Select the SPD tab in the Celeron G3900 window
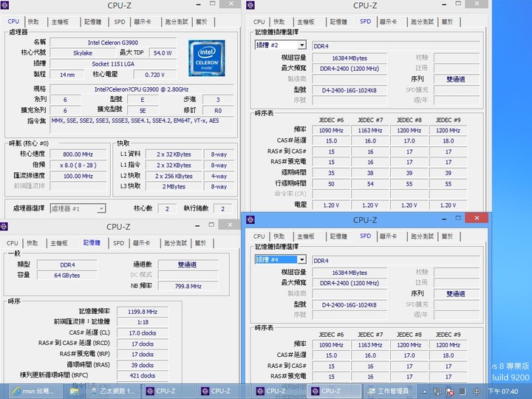The image size is (532, 399). point(120,21)
